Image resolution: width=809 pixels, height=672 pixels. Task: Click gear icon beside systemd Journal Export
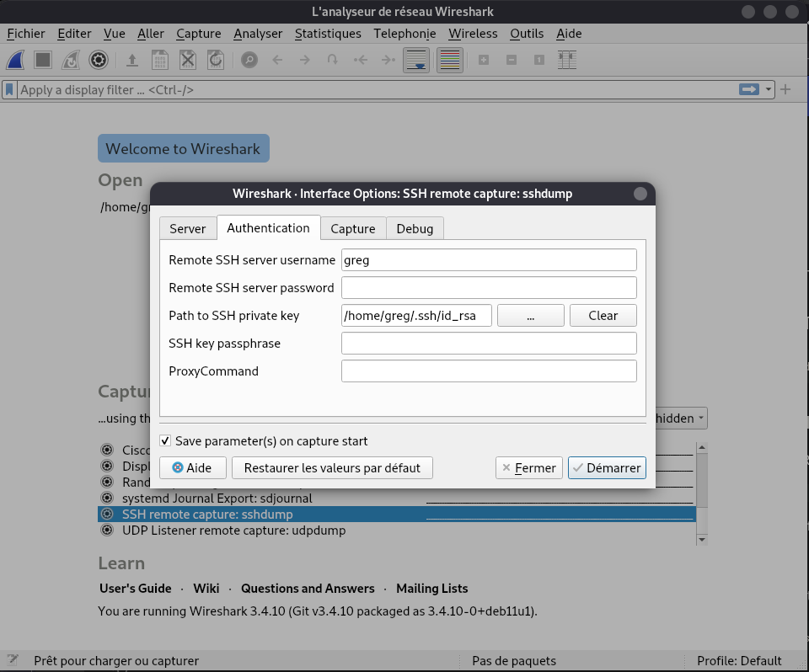[x=107, y=498]
